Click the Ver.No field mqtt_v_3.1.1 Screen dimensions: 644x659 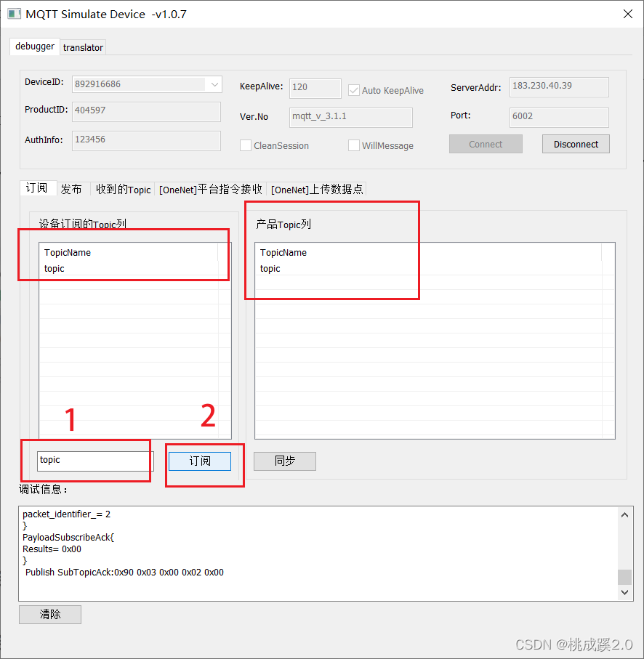point(350,117)
